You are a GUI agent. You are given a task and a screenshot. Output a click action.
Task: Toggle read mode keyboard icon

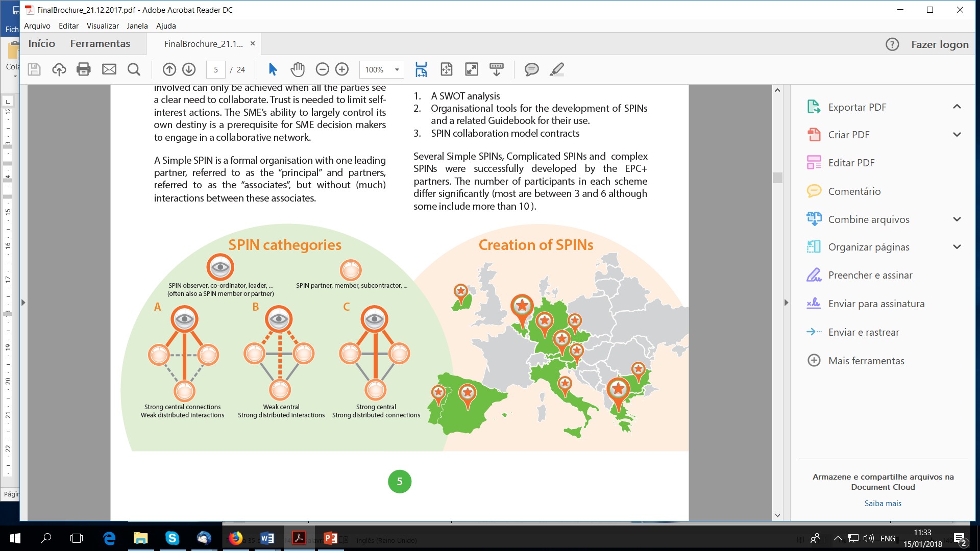pyautogui.click(x=497, y=69)
